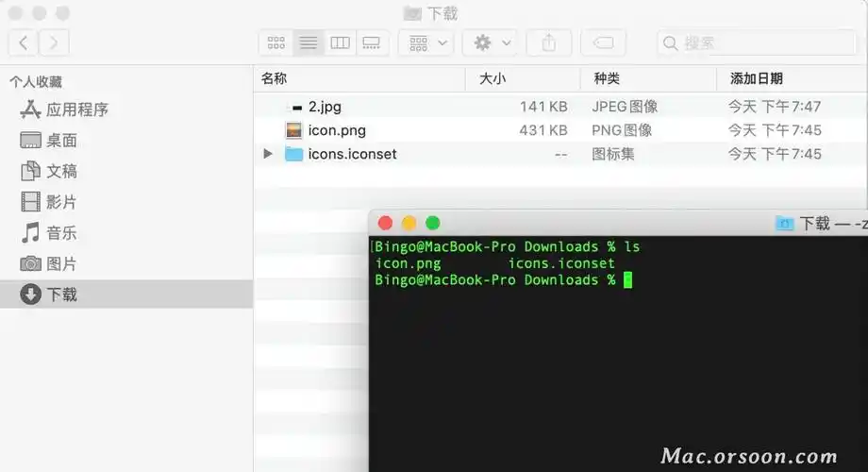Image resolution: width=868 pixels, height=472 pixels.
Task: Select the icons.iconset folder icon
Action: [x=294, y=154]
